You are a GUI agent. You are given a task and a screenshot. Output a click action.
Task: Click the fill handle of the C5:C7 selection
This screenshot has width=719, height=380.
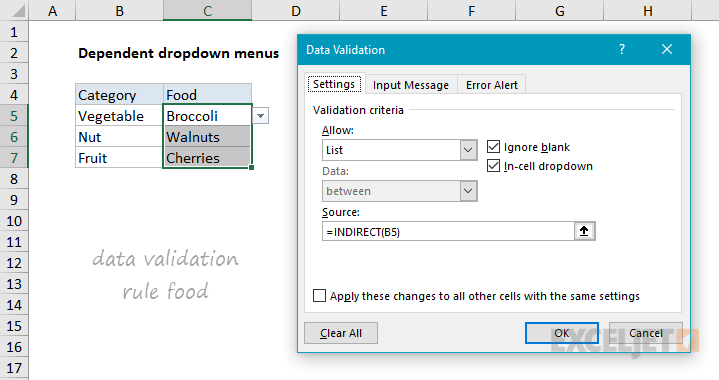[x=252, y=168]
